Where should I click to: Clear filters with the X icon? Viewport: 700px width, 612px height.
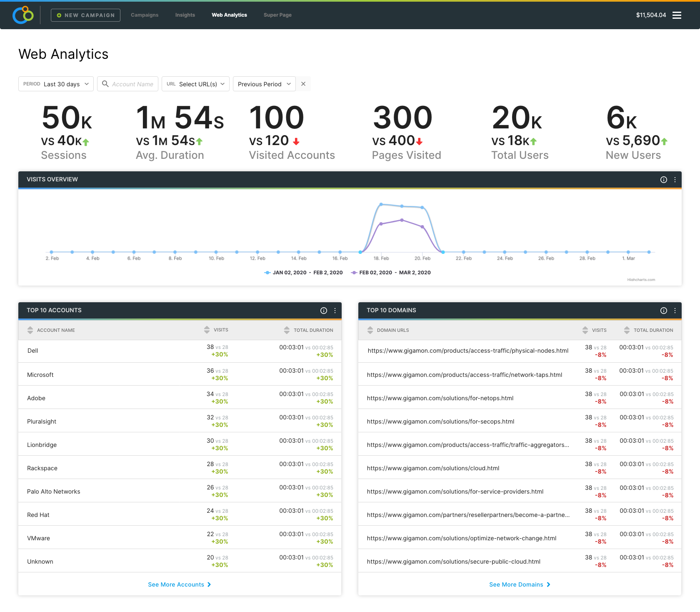click(x=303, y=84)
